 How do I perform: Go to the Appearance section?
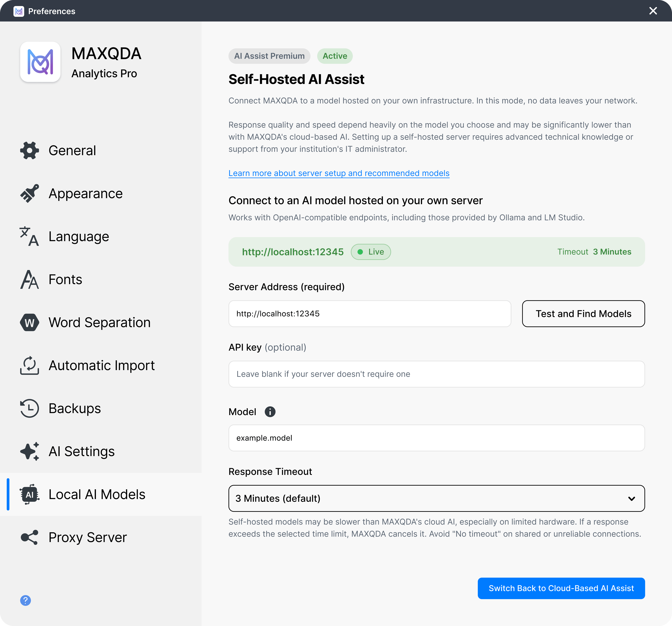tap(101, 194)
